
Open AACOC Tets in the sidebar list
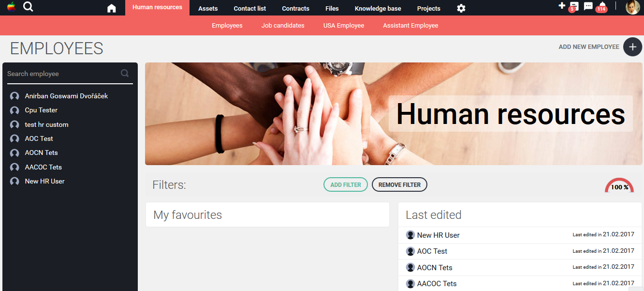(43, 167)
